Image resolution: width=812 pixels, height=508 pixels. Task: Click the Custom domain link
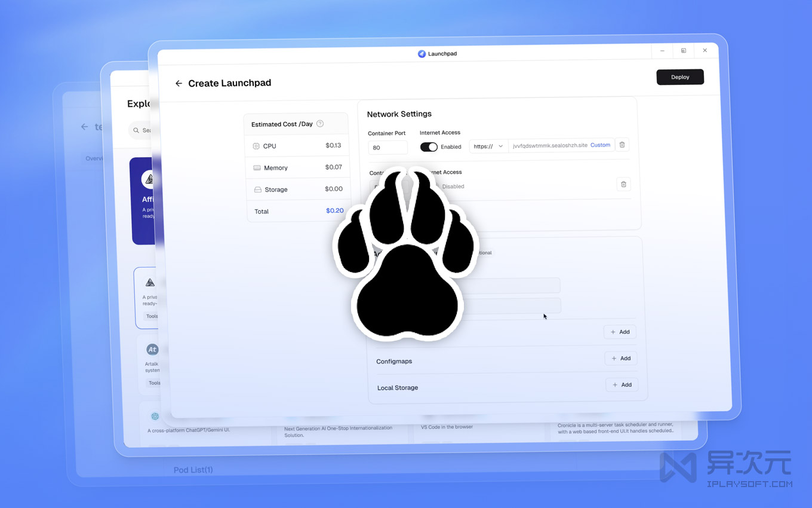pyautogui.click(x=600, y=145)
